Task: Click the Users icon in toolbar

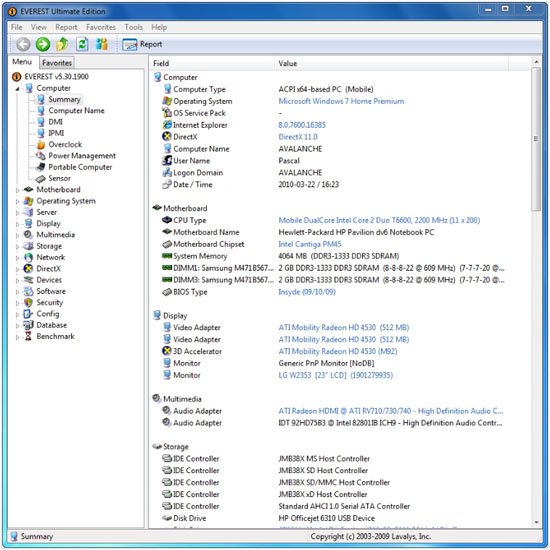Action: point(102,44)
